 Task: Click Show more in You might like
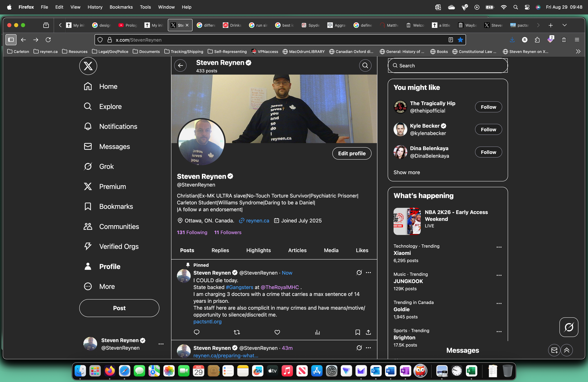click(407, 172)
